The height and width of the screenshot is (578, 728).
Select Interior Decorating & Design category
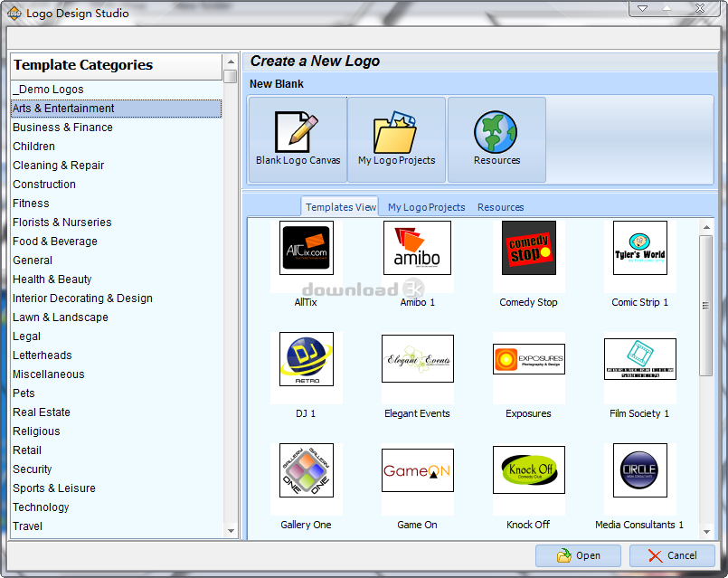tap(117, 298)
